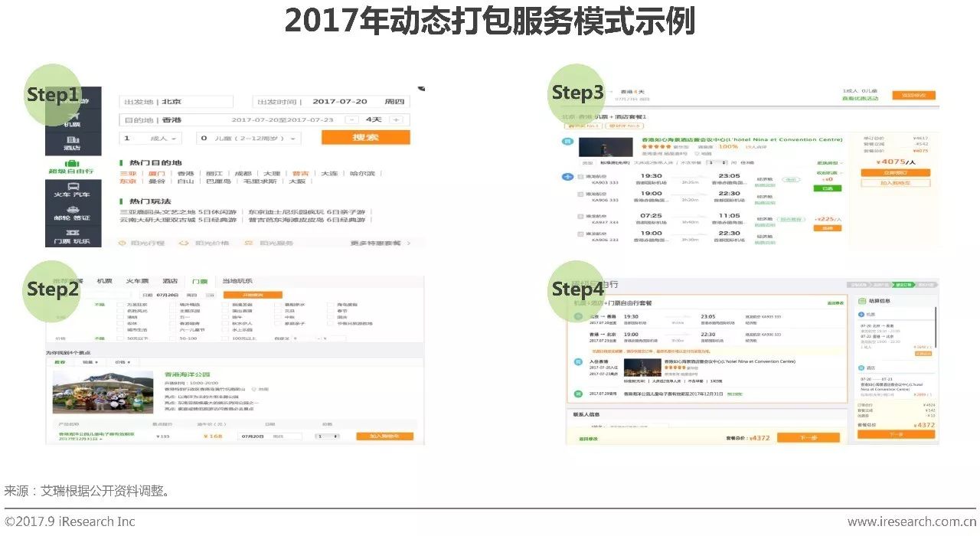Click the 返回修改 link at Step4 bottom
The width and height of the screenshot is (980, 536).
click(588, 439)
